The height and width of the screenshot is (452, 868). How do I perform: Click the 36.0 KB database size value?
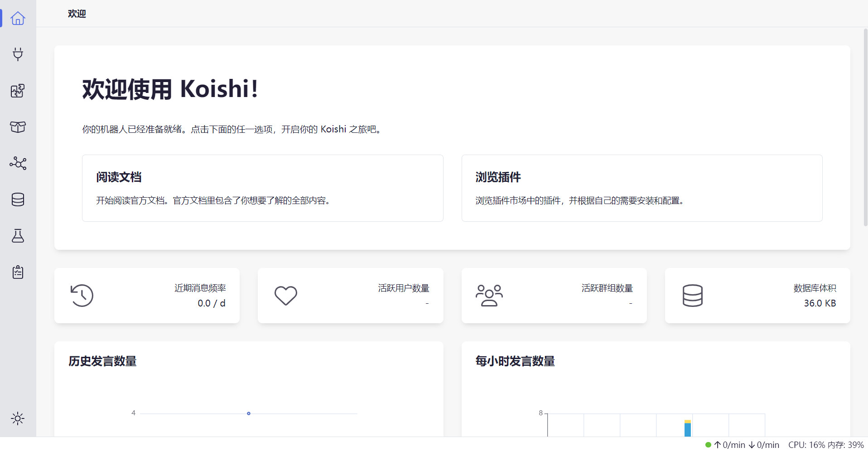click(820, 303)
